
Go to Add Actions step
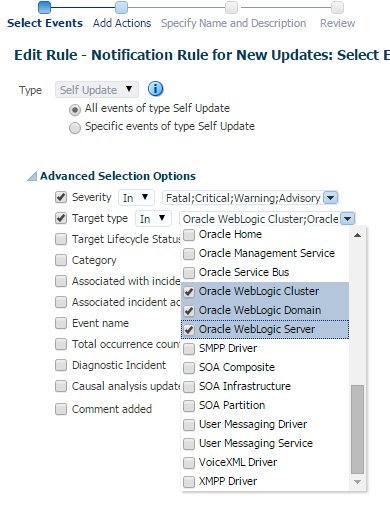(x=122, y=23)
